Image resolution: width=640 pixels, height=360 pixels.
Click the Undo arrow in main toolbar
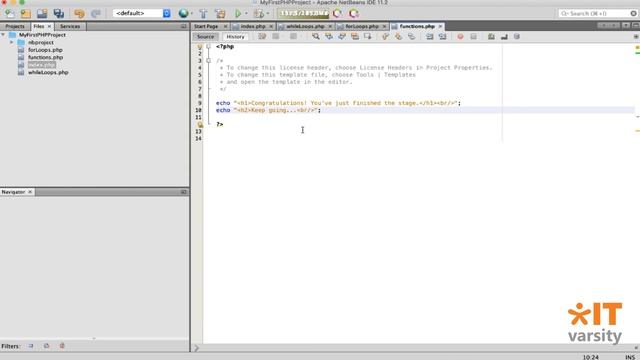coord(79,13)
